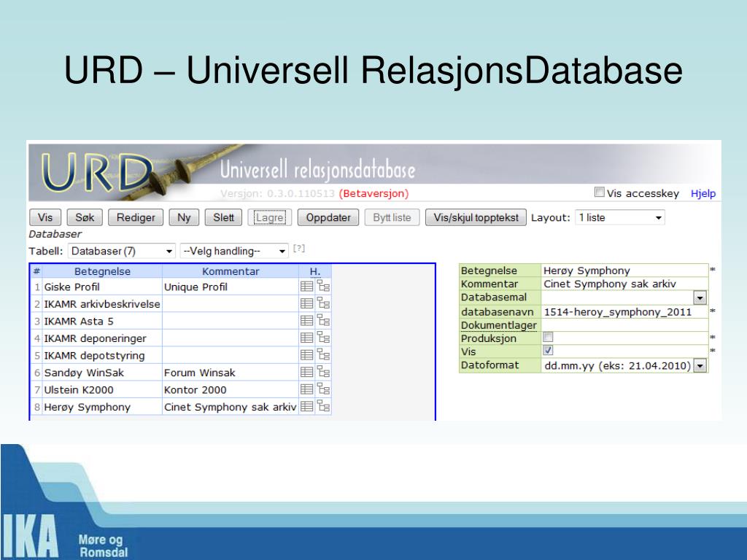This screenshot has width=747, height=560.
Task: Click the Unique Profil comment cell
Action: (231, 287)
